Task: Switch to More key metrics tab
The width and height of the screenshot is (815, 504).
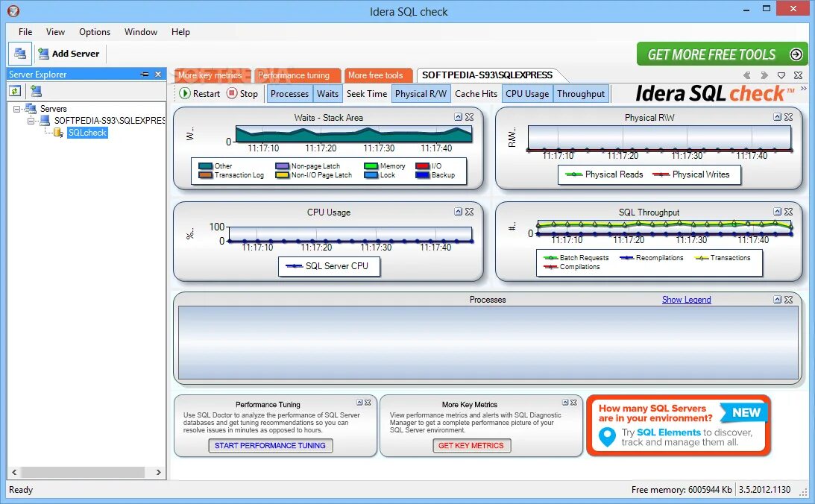Action: tap(210, 75)
